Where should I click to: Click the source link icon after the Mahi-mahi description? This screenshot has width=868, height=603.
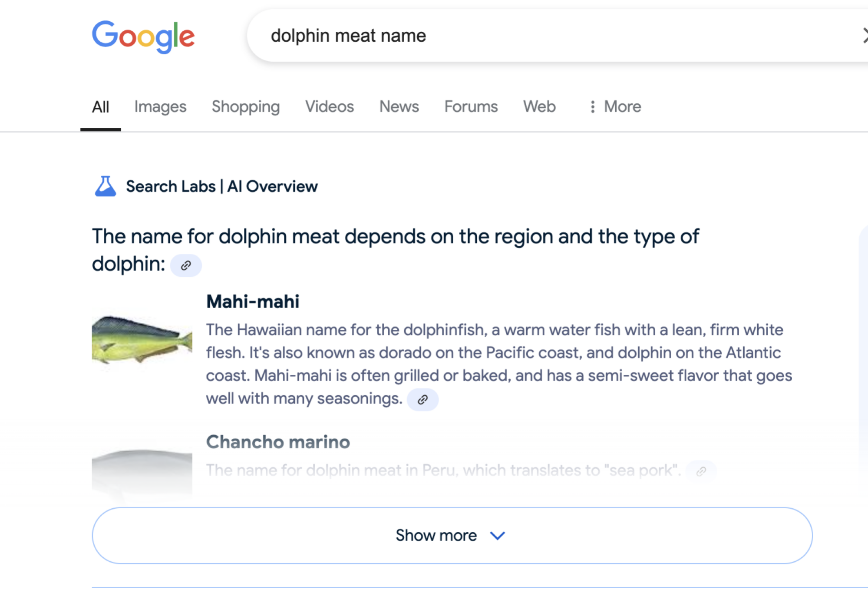click(423, 399)
